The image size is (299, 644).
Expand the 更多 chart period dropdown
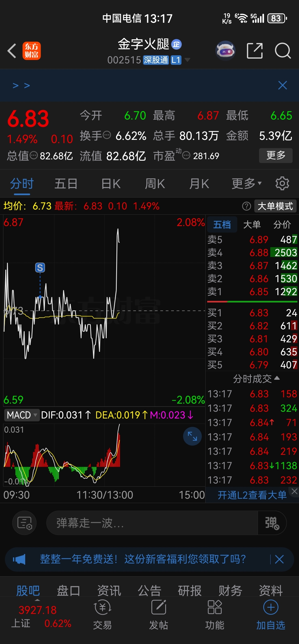(247, 184)
